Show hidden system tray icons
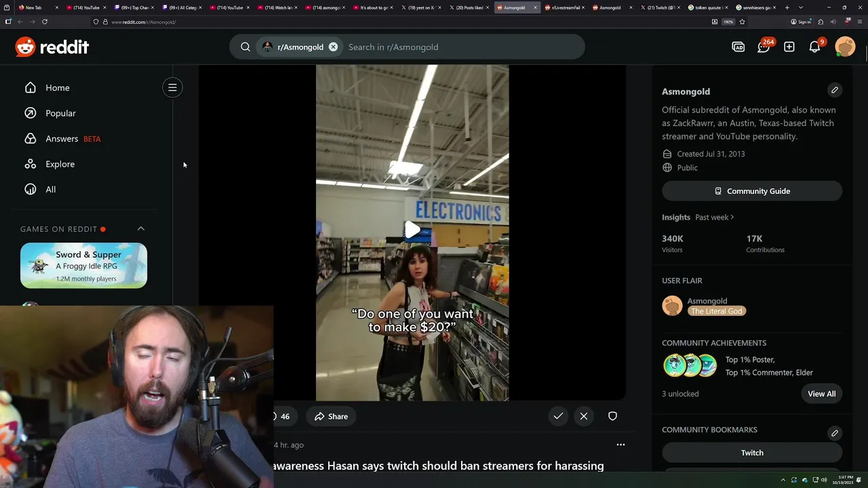Screen dimensions: 868x488 [x=783, y=480]
